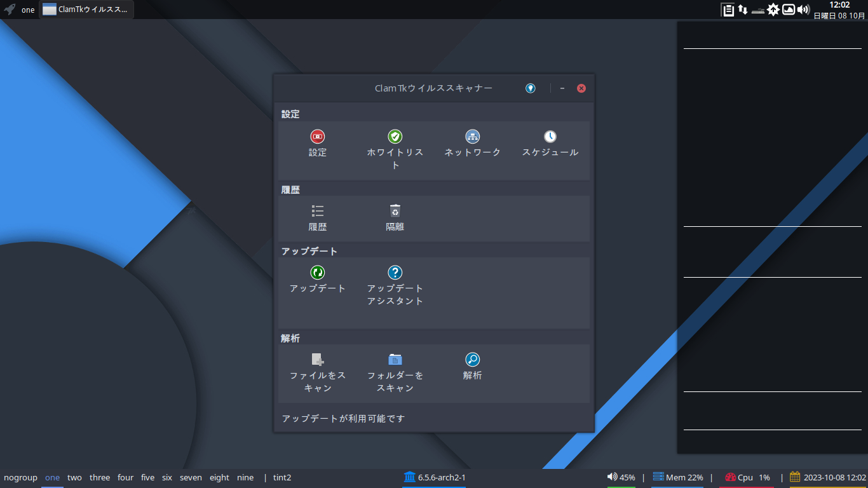
Task: Click the network up-down arrows tray icon
Action: tap(743, 10)
